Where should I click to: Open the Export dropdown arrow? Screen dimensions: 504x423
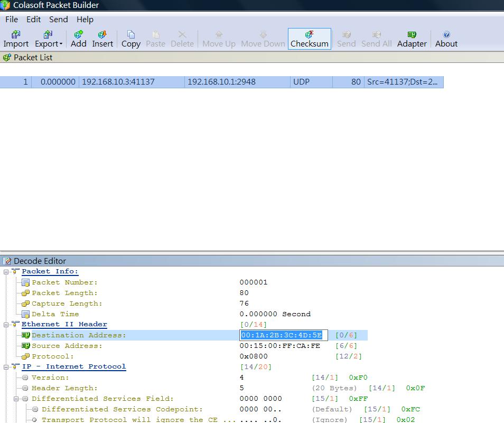coord(62,44)
